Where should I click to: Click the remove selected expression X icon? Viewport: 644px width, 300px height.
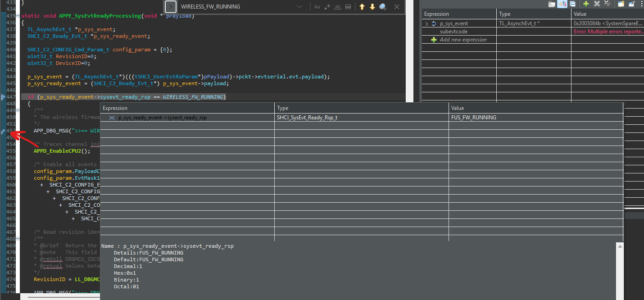(x=597, y=4)
